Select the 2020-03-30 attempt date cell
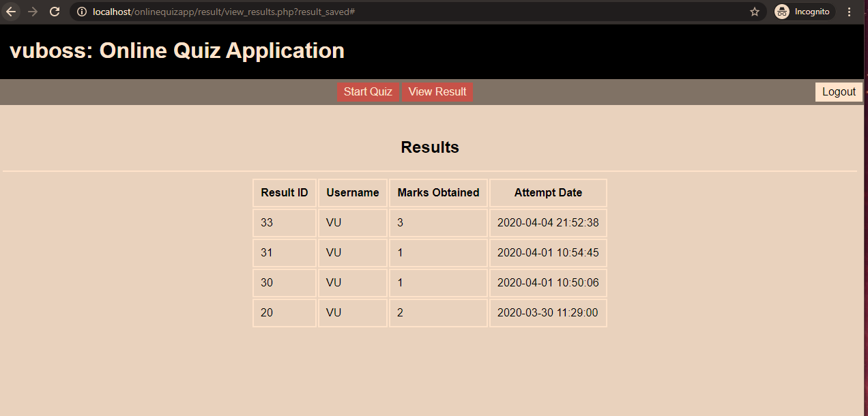868x416 pixels. [x=548, y=312]
